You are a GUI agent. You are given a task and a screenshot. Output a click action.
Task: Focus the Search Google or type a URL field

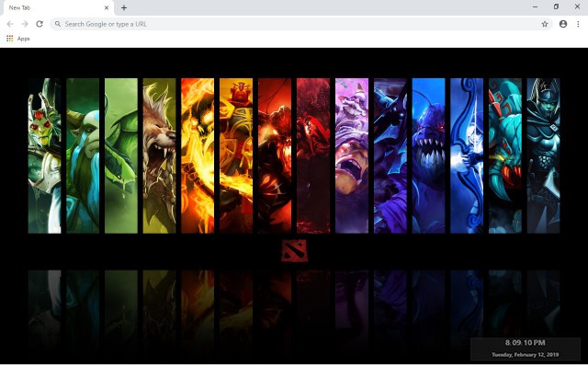pos(301,24)
